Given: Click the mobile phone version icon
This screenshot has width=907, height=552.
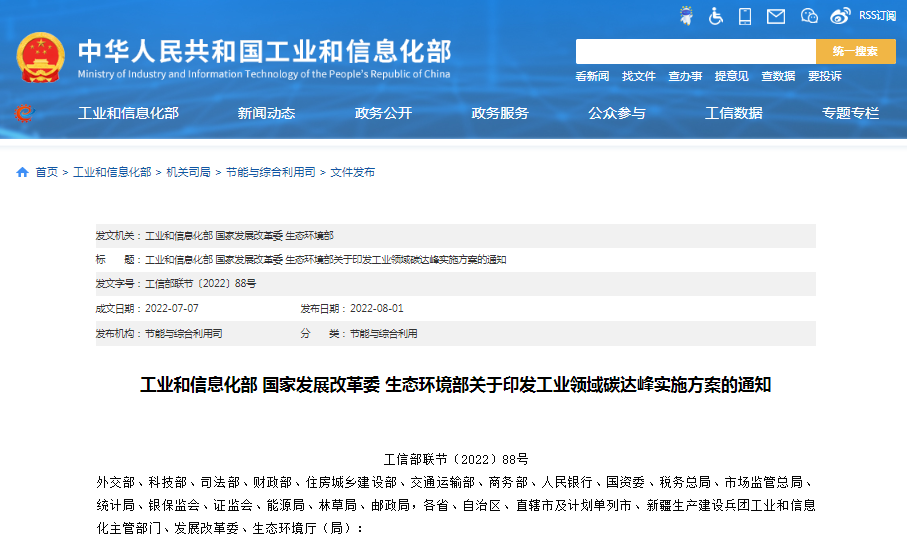Looking at the screenshot, I should (x=745, y=16).
